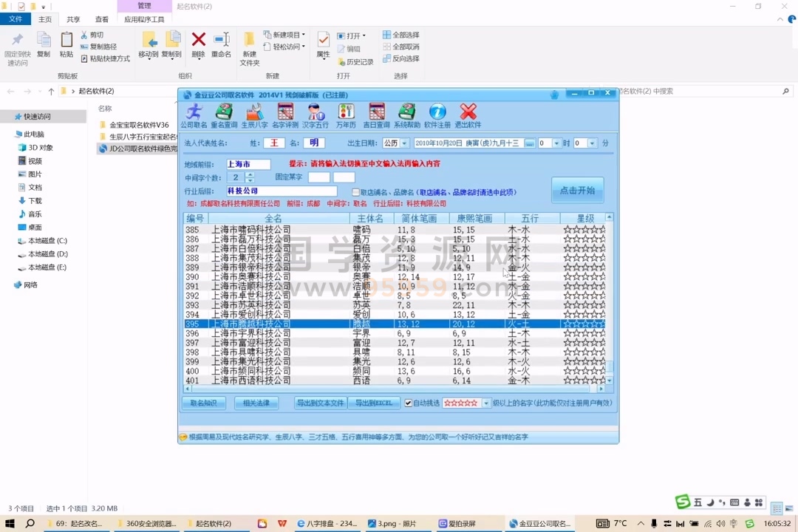Viewport: 798px width, 532px height.
Task: Open the 汉字五行 tool icon
Action: tap(316, 115)
